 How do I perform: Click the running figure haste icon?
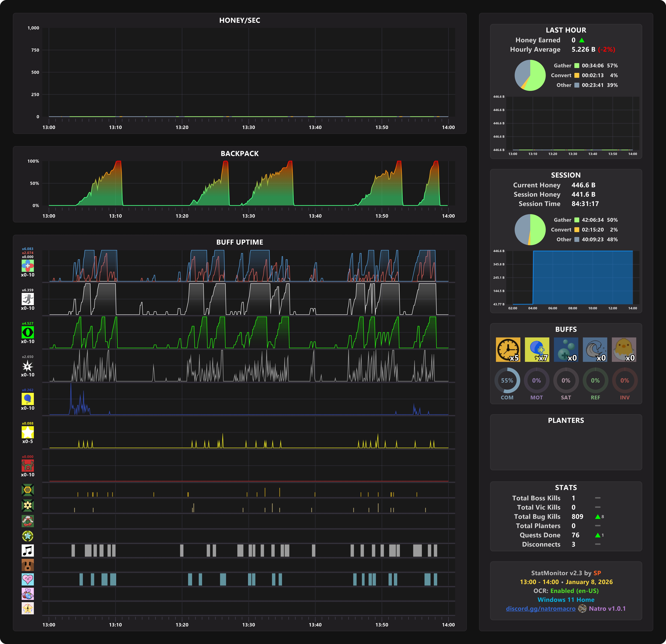click(x=28, y=299)
